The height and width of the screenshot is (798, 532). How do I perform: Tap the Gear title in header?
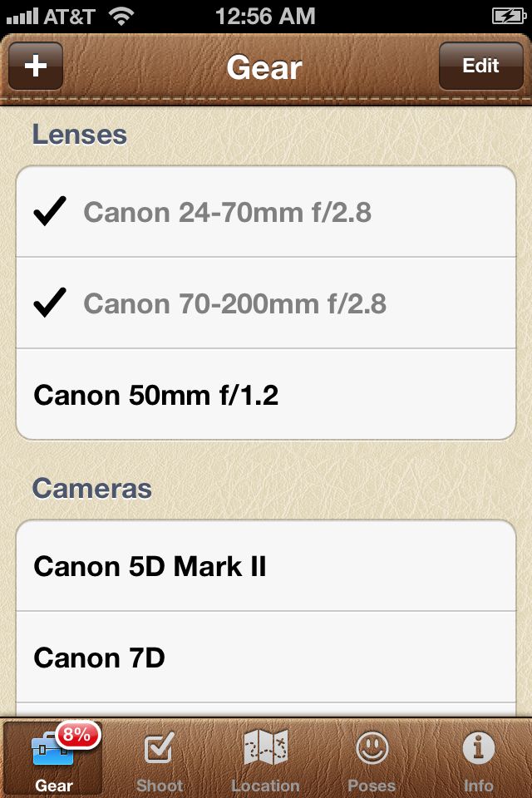point(264,66)
